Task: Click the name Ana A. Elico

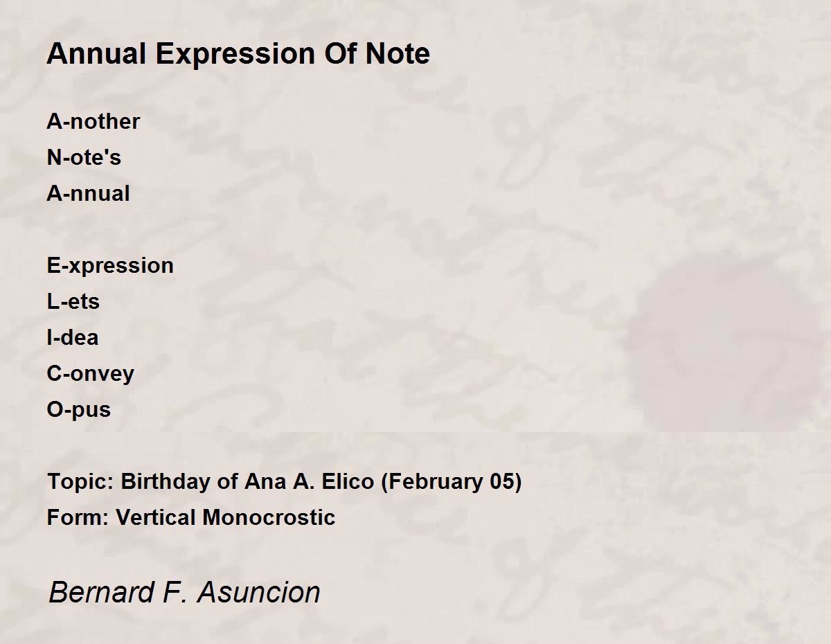Action: pyautogui.click(x=309, y=481)
